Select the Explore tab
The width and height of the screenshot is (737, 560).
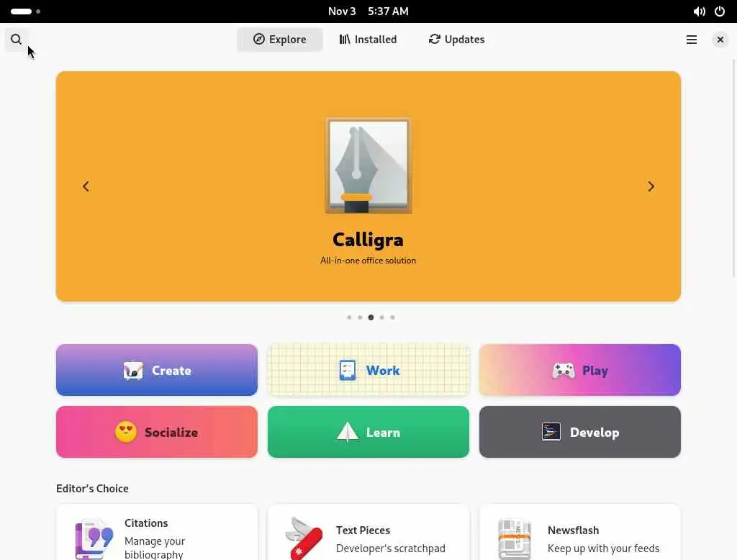pos(280,40)
